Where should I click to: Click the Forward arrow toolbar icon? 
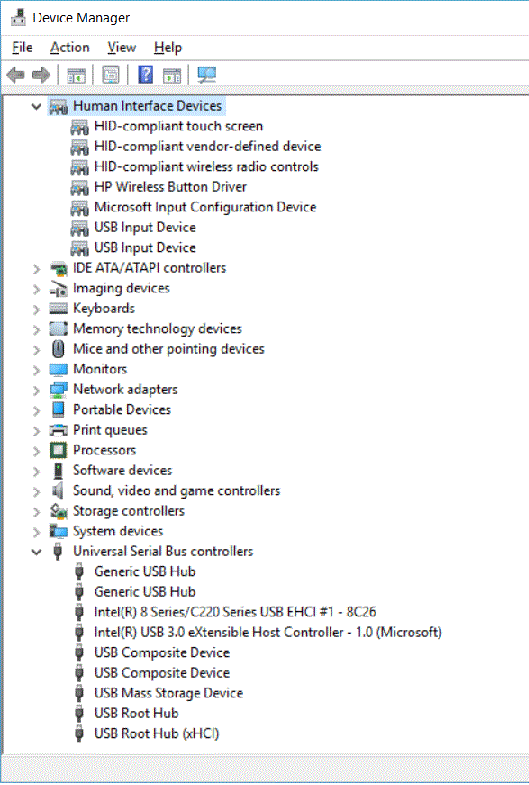pos(41,75)
